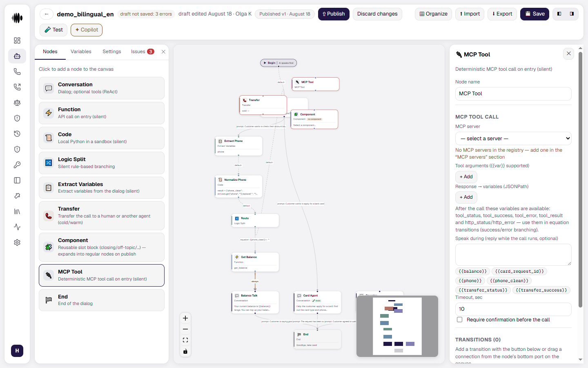The image size is (588, 368).
Task: Fit canvas view to screen
Action: coord(185,340)
